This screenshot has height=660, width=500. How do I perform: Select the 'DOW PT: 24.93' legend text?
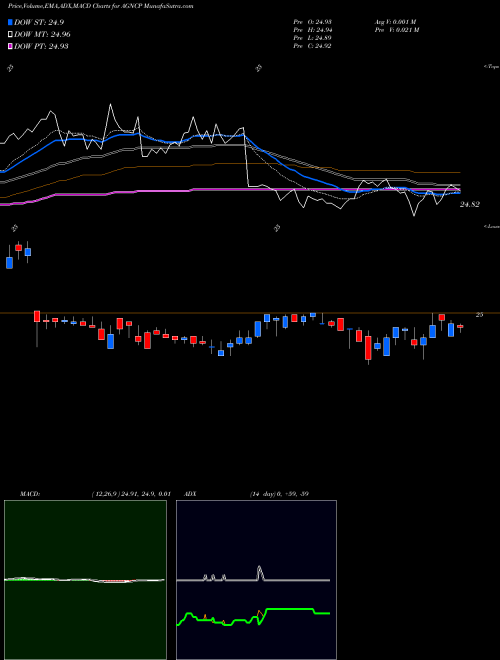click(x=41, y=46)
